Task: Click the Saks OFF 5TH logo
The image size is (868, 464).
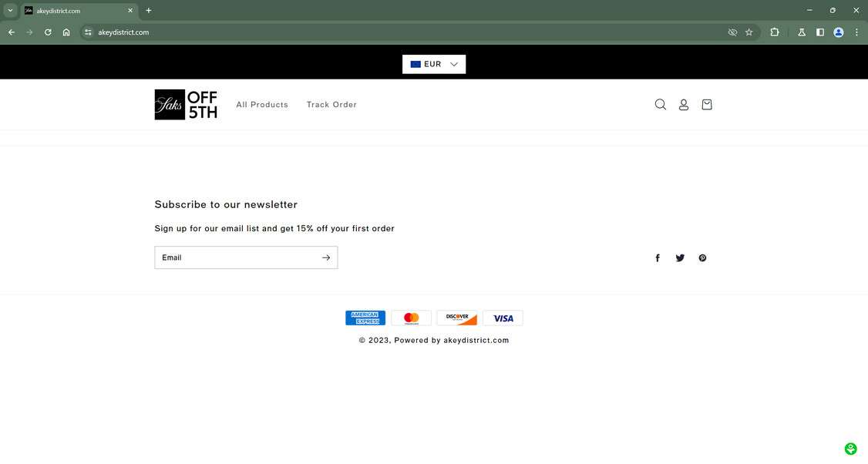Action: (186, 105)
